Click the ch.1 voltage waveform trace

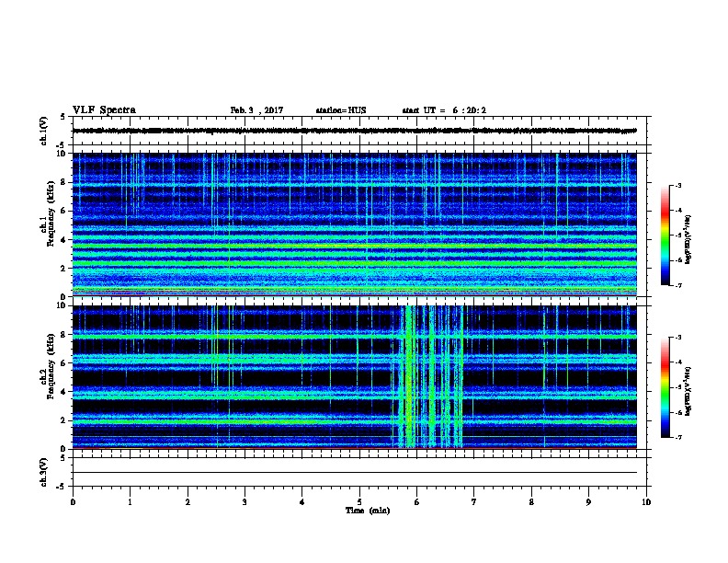(x=355, y=131)
